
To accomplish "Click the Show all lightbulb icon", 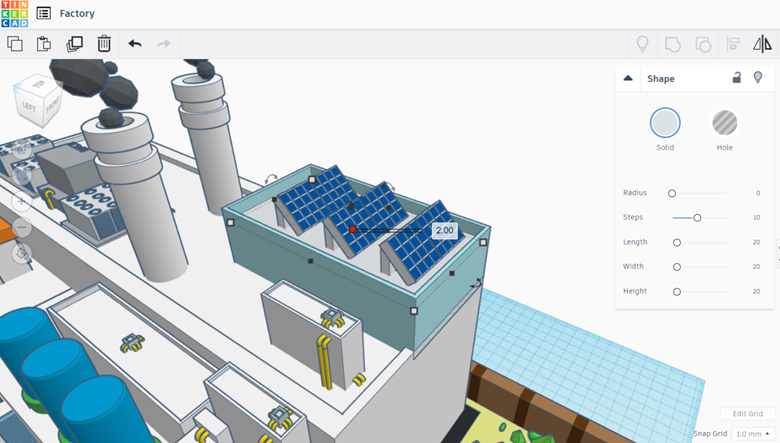I will (643, 44).
